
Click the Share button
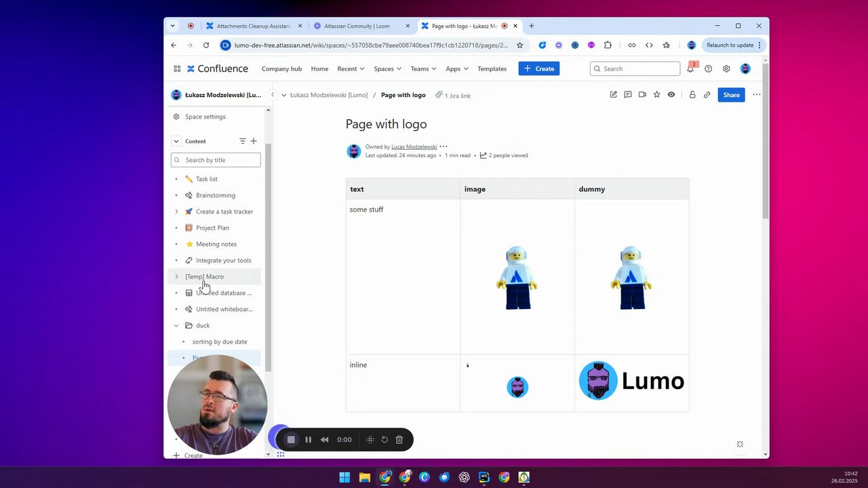(x=731, y=95)
